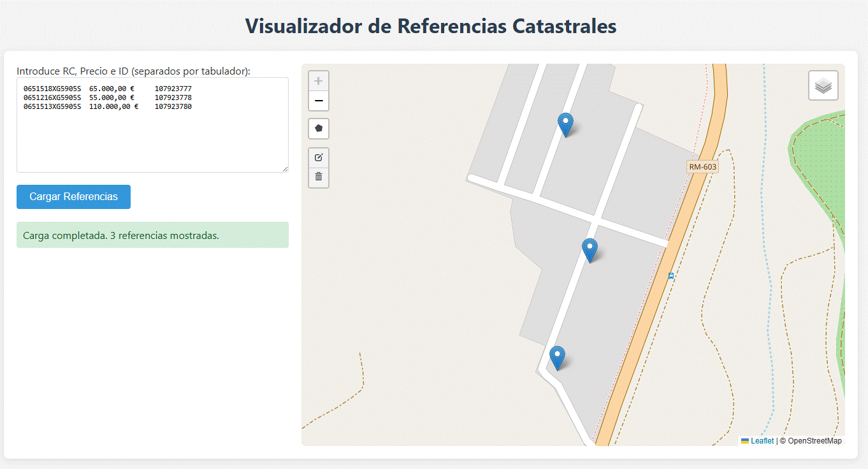868x469 pixels.
Task: Click the delete layers trash icon
Action: click(319, 177)
